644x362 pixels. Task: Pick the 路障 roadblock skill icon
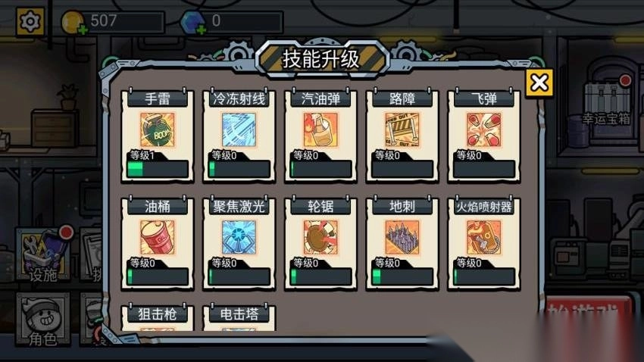coord(402,130)
